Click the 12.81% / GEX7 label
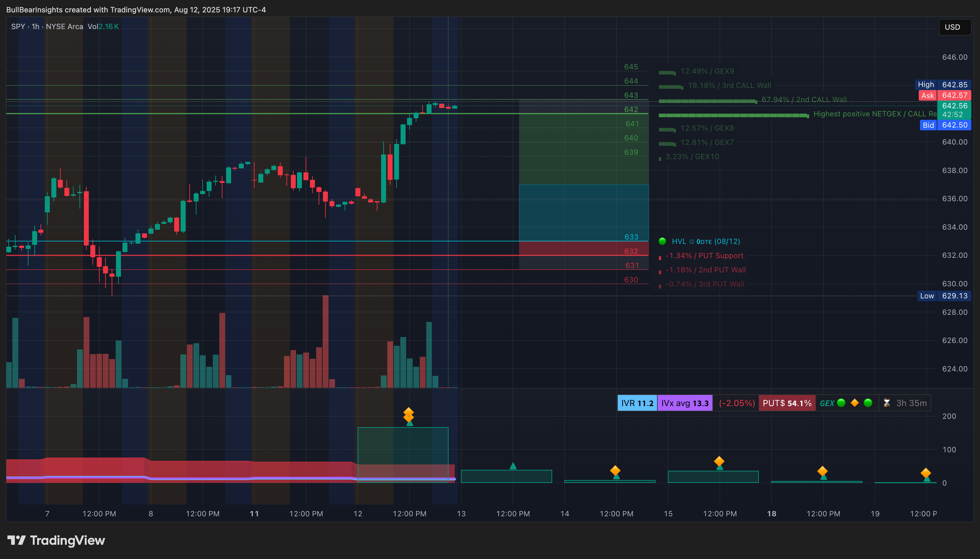This screenshot has width=980, height=559. click(x=707, y=142)
